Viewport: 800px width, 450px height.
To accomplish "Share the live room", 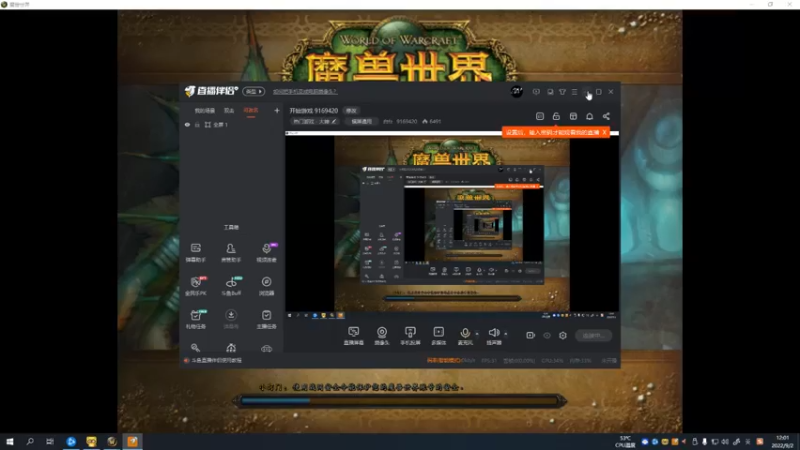I will (x=606, y=116).
